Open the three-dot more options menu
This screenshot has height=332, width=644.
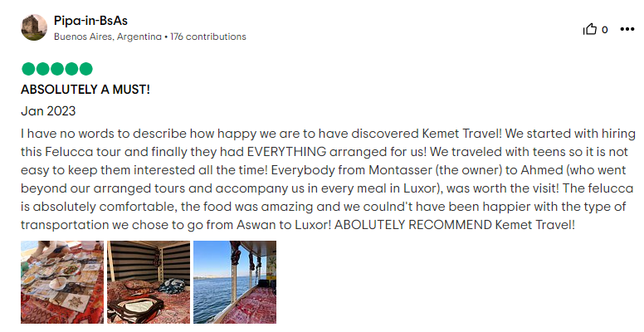click(627, 29)
